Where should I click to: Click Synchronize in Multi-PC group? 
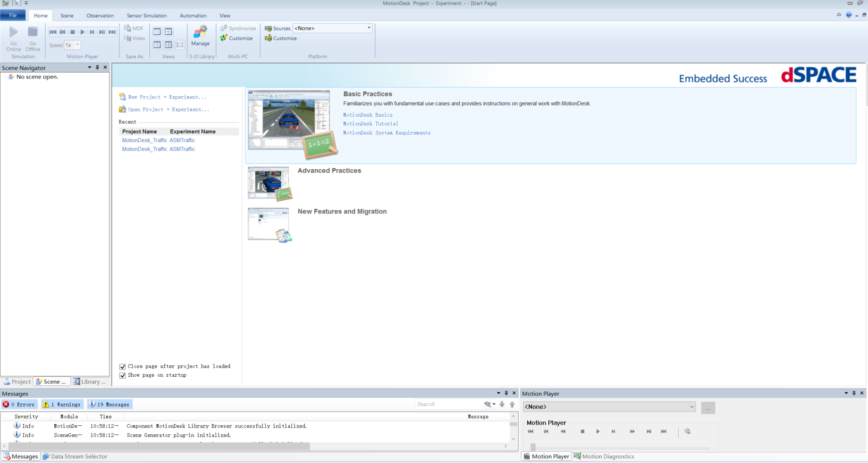[x=238, y=28]
